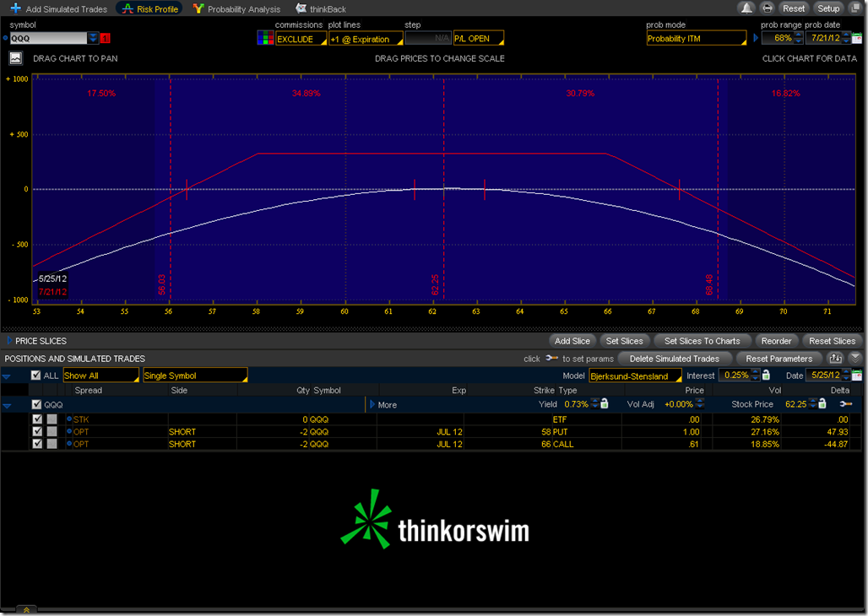Click Delete Simulated Trades button
Screen dimensions: 868x616
(675, 359)
